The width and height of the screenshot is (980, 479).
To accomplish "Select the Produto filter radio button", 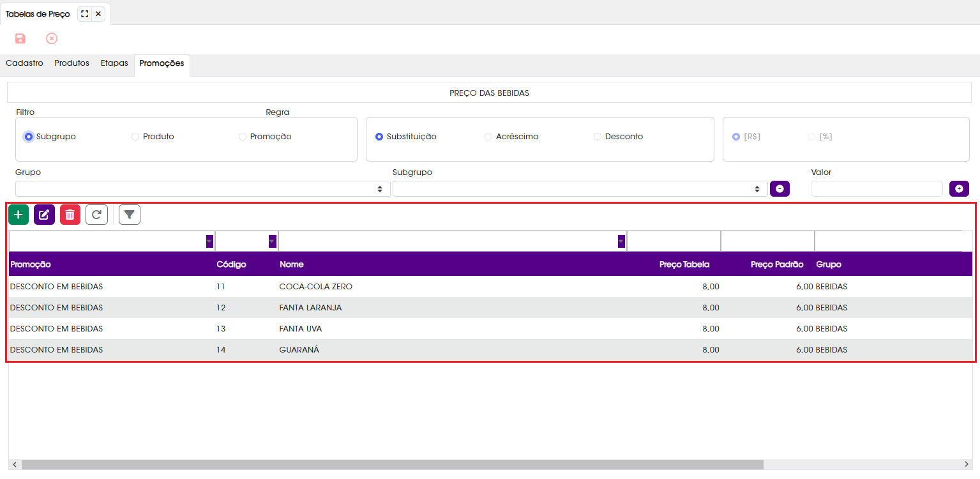I will point(135,137).
